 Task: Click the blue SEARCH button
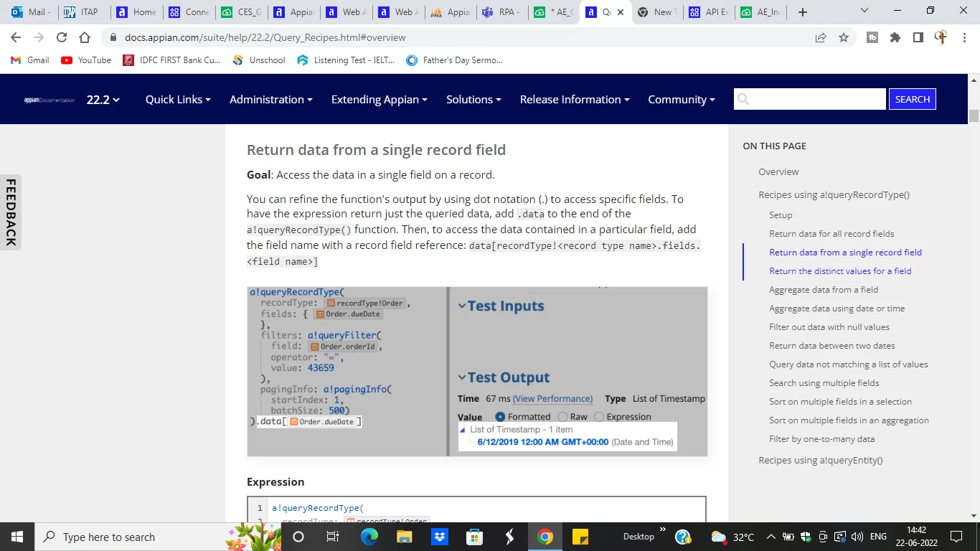point(913,99)
